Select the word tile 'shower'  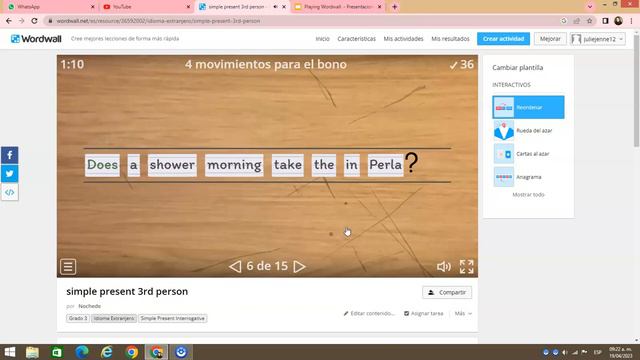172,165
